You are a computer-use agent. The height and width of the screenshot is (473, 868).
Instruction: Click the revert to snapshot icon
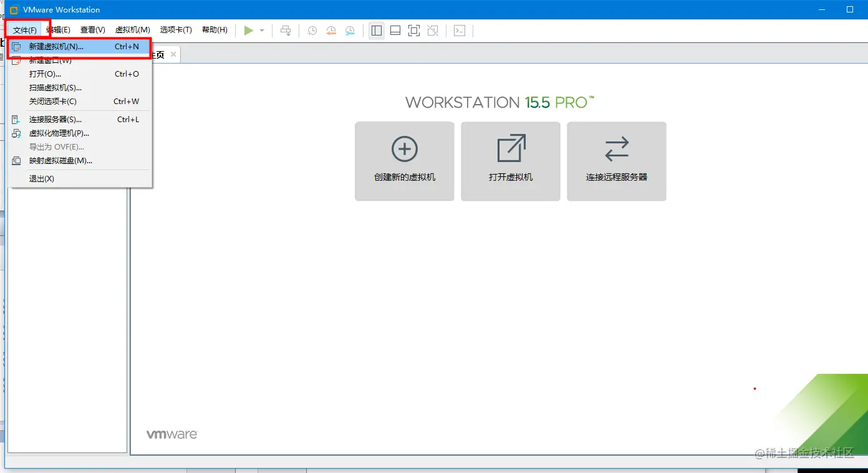[331, 31]
